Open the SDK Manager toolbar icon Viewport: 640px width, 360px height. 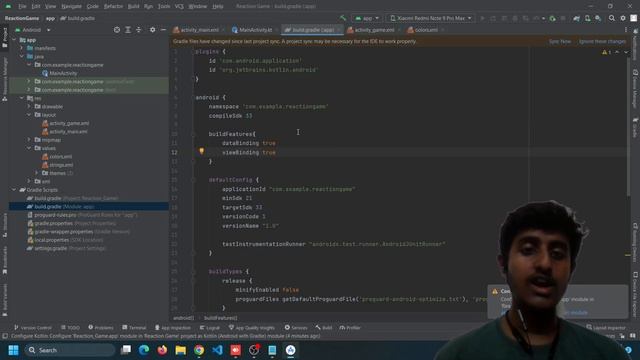click(x=598, y=18)
